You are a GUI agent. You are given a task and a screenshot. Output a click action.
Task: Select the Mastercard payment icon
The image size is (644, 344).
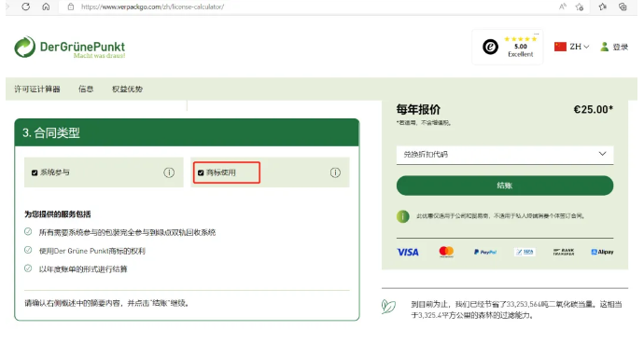click(x=446, y=252)
